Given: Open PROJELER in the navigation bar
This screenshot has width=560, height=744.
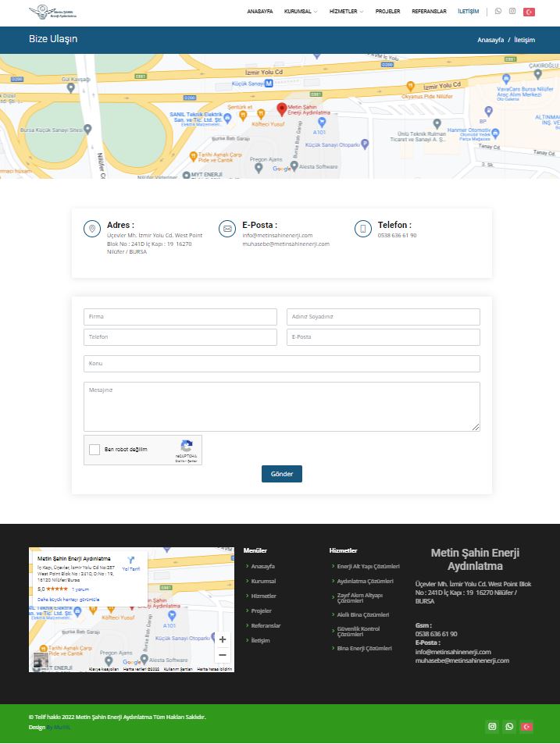Looking at the screenshot, I should click(387, 12).
